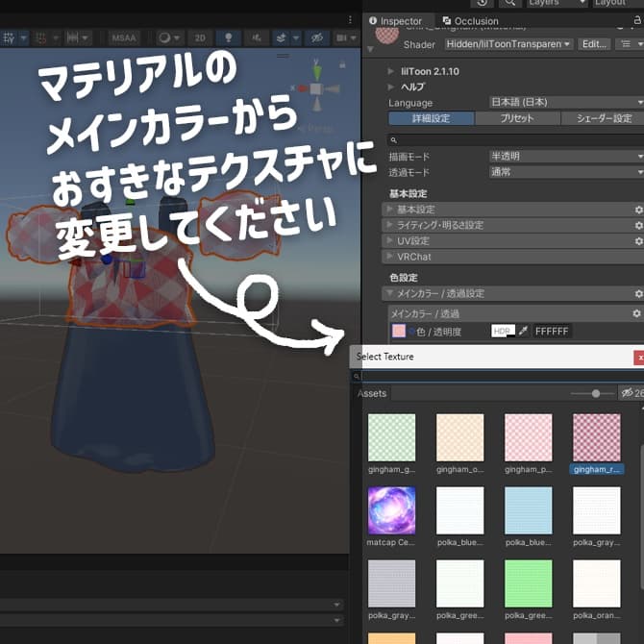Toggle MSAA anti-aliasing button
Screen dimensions: 644x644
123,37
